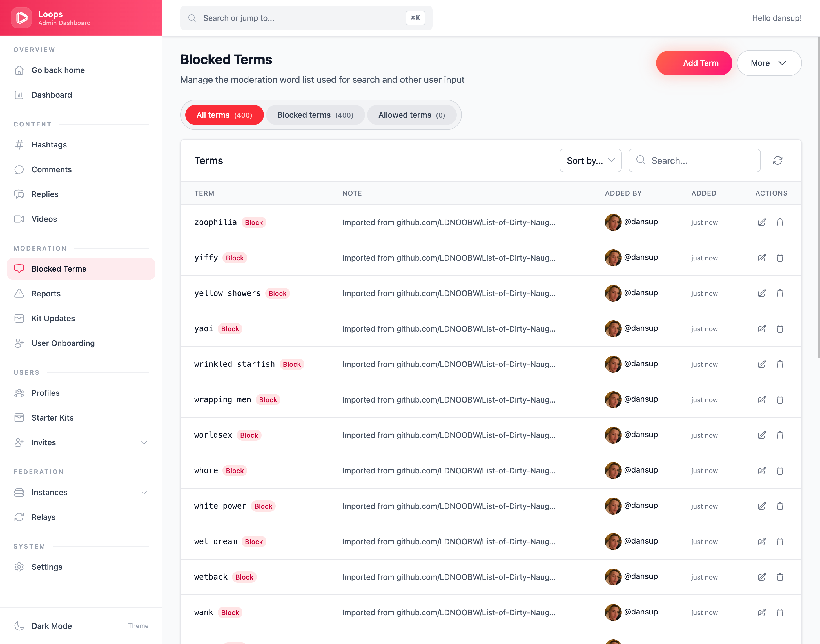
Task: Select Blocked Terms in sidebar
Action: point(81,269)
